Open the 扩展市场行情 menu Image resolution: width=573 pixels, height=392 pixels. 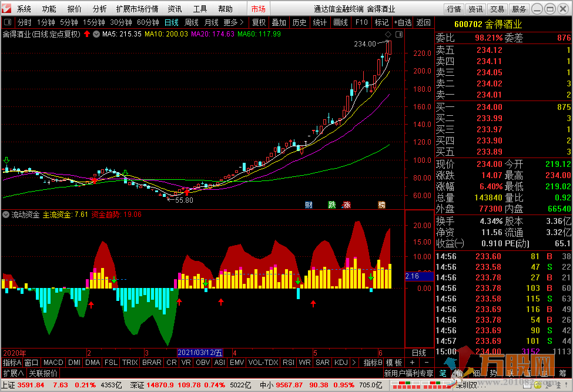137,9
